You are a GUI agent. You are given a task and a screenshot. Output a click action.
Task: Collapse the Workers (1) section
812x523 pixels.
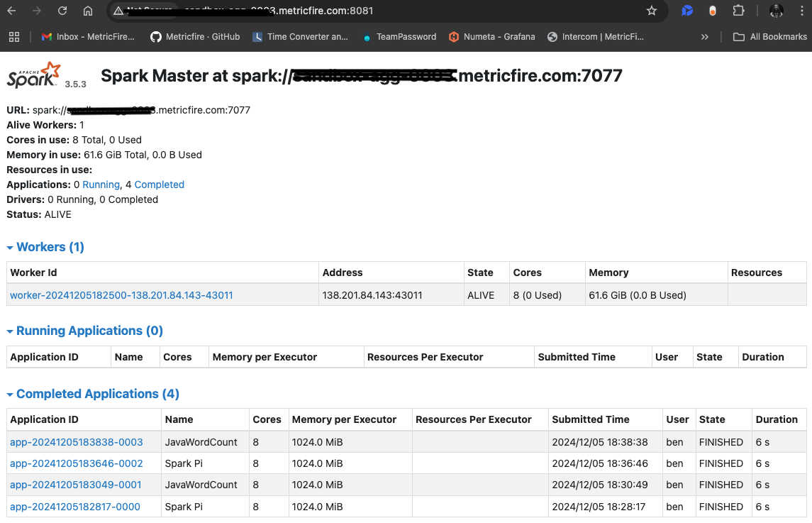(x=45, y=247)
